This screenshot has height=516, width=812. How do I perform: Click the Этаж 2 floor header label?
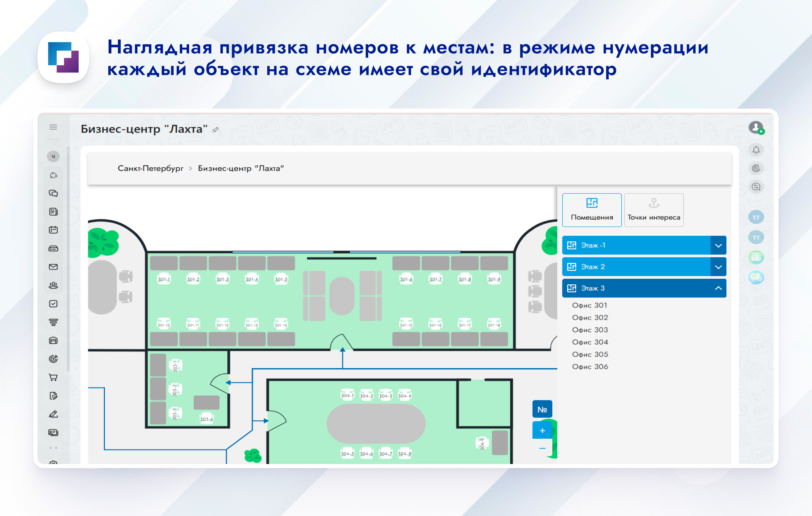(593, 267)
